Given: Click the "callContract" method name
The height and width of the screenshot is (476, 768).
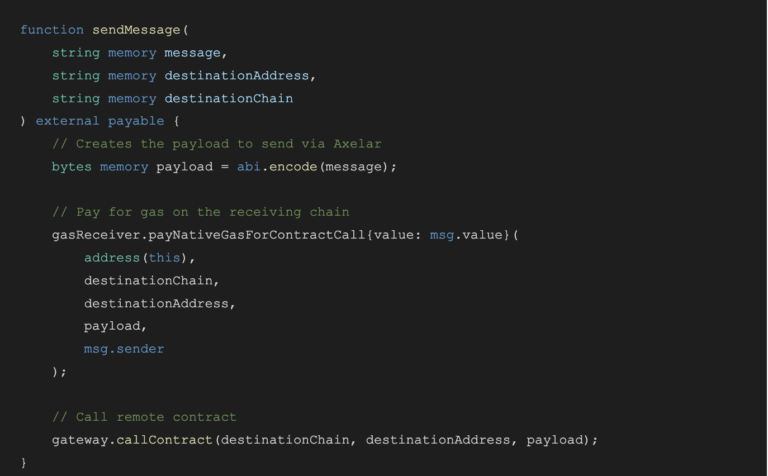Looking at the screenshot, I should (164, 440).
